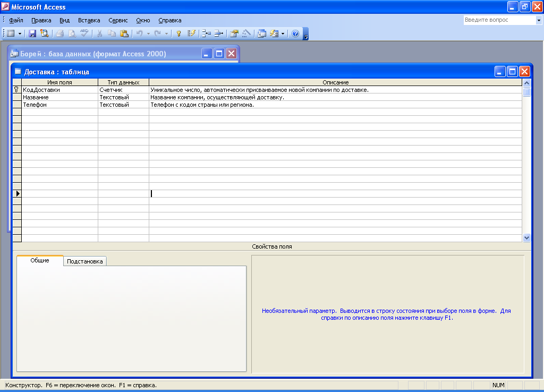544x392 pixels.
Task: Select the Название field name cell
Action: (x=59, y=98)
